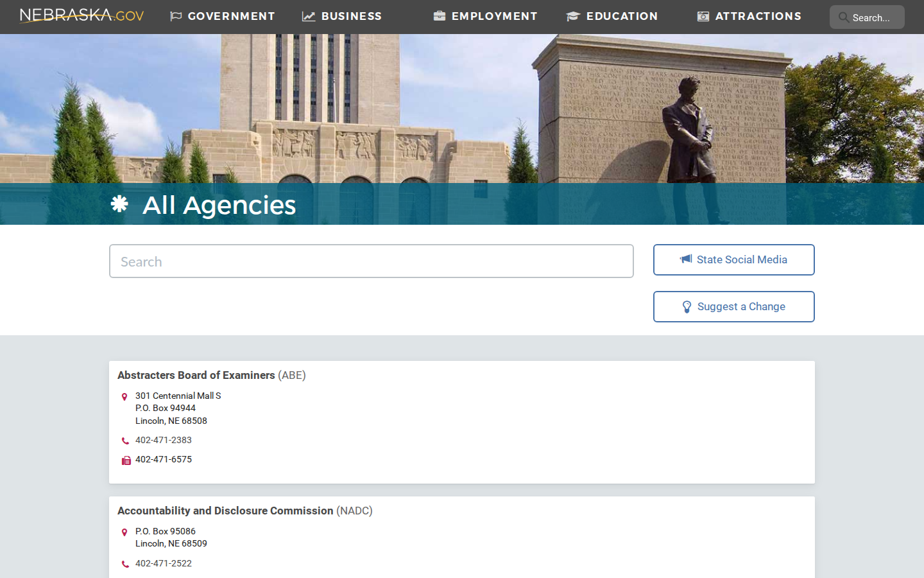Click the flag icon beside Government
The image size is (924, 578).
coord(176,16)
